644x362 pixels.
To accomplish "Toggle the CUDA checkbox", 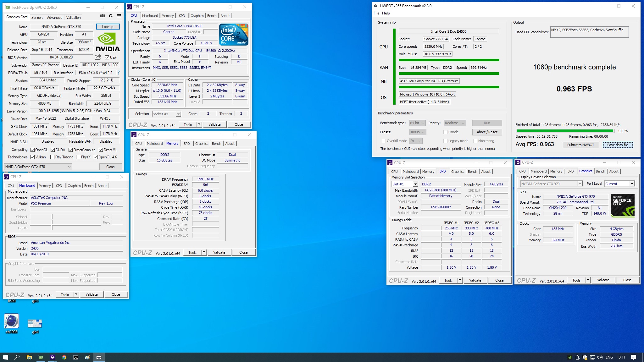I will [x=53, y=150].
